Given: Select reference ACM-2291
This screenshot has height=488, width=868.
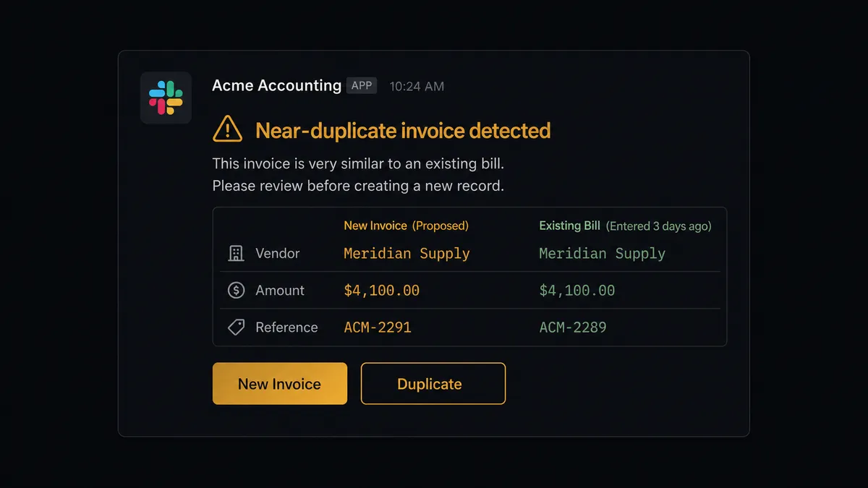Looking at the screenshot, I should click(378, 327).
